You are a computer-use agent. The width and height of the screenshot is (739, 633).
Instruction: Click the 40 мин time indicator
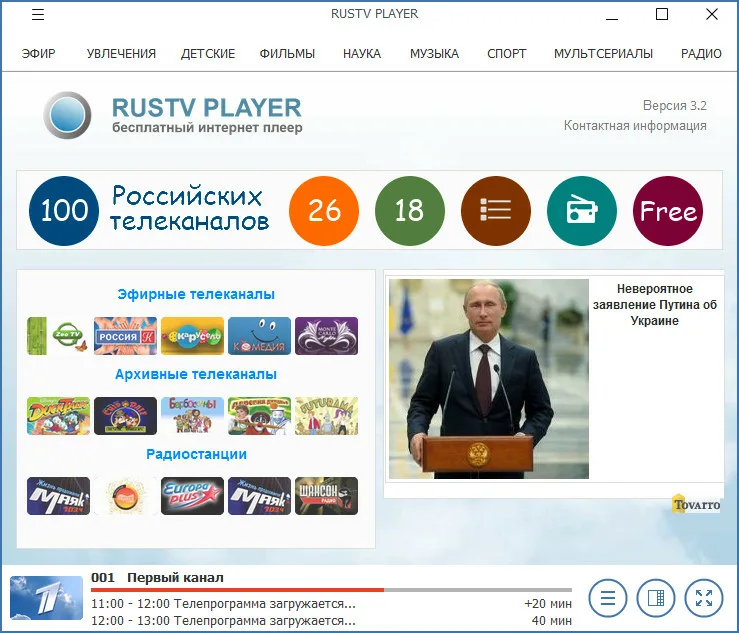click(x=551, y=621)
